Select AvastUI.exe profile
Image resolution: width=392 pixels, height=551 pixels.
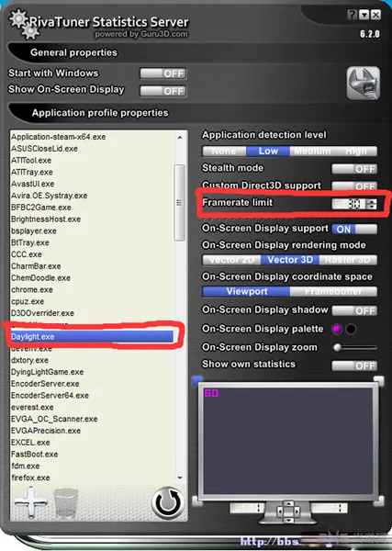coord(33,184)
